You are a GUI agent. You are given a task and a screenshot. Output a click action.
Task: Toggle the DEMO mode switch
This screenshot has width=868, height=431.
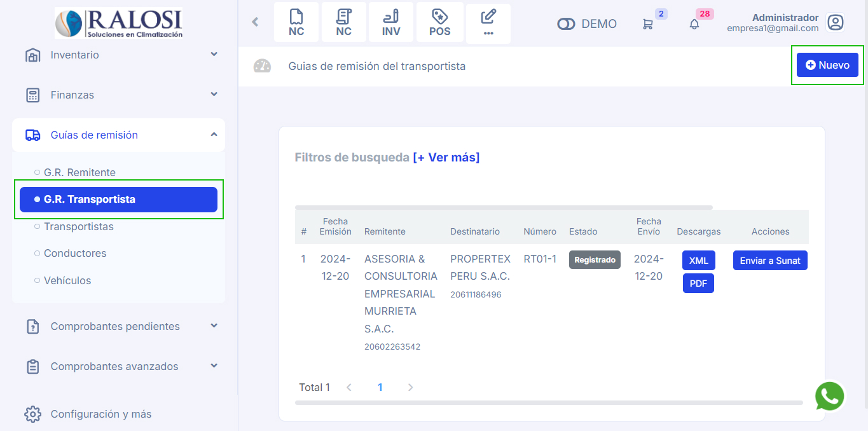[x=566, y=24]
